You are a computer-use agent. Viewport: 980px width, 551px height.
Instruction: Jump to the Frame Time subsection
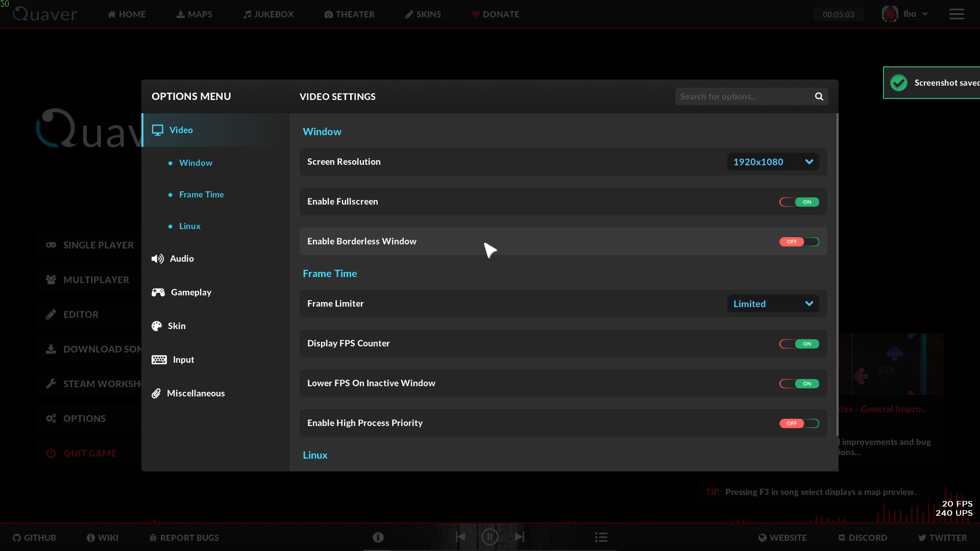coord(201,194)
